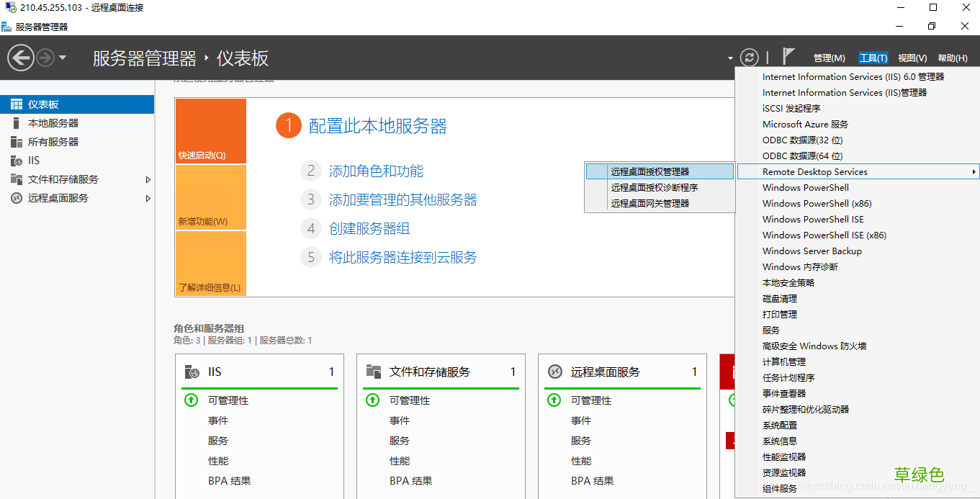Viewport: 980px width, 499px height.
Task: Open the 管理(M) menu
Action: coord(829,57)
